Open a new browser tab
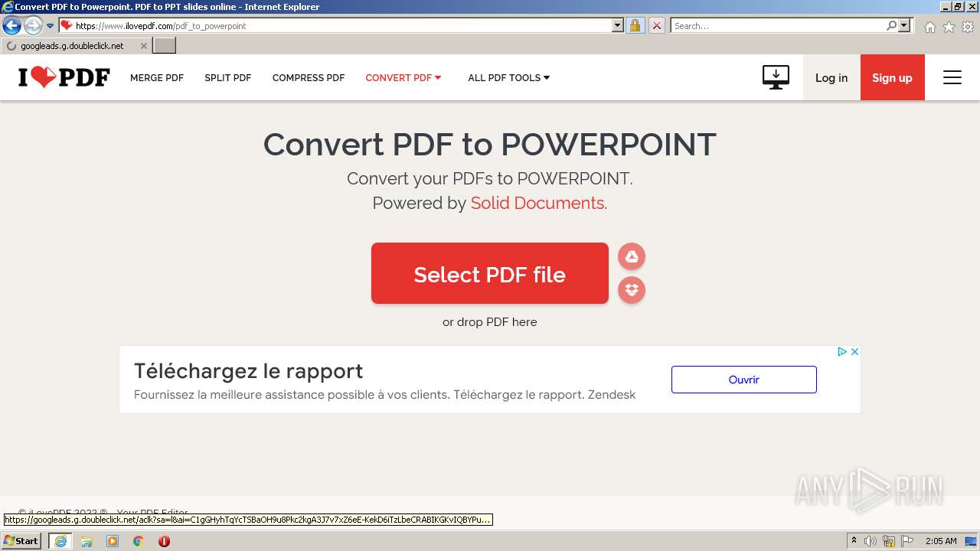Screen dimensions: 980x551 coord(165,46)
